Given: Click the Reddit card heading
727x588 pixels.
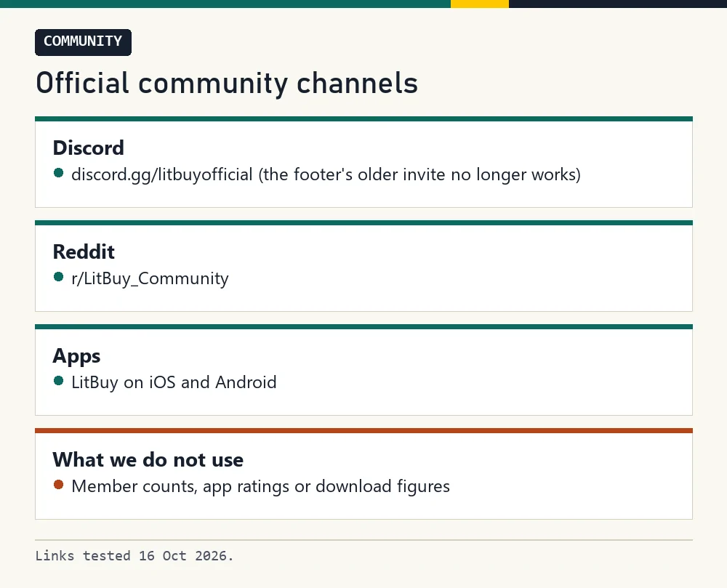Looking at the screenshot, I should (84, 251).
